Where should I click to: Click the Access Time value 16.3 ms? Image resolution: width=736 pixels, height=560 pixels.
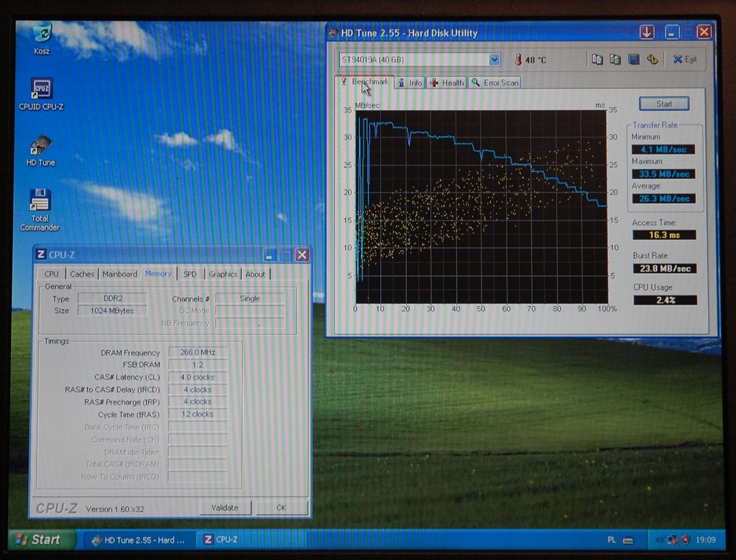(x=664, y=234)
